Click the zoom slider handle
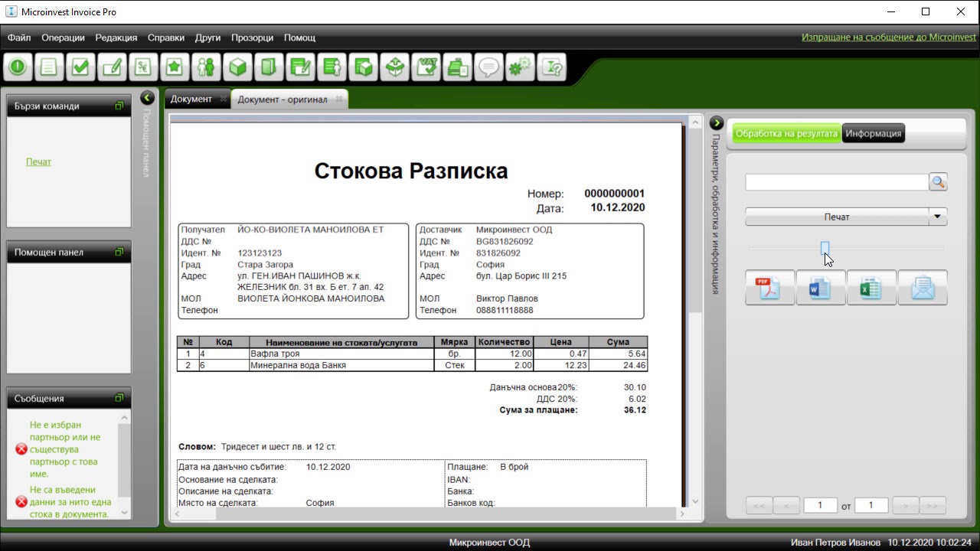 click(x=825, y=248)
